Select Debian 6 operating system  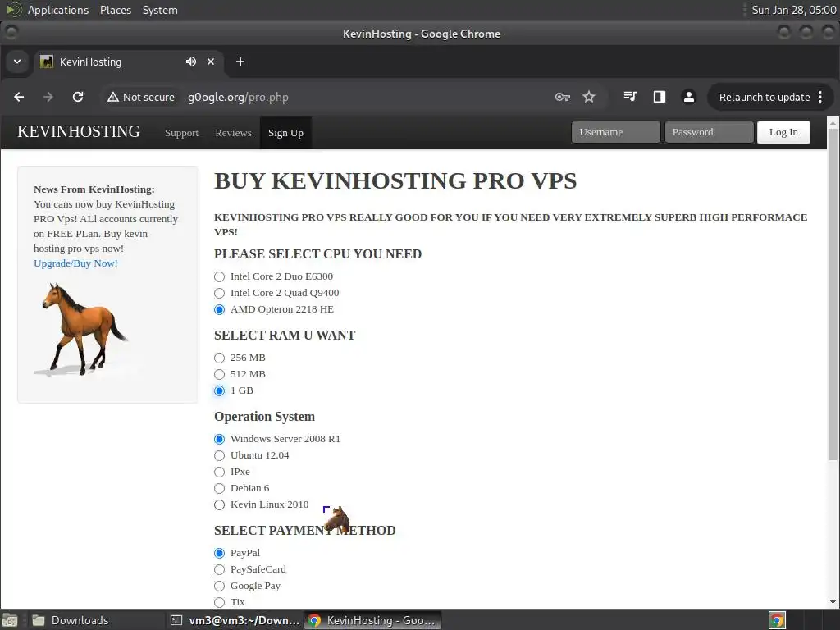click(219, 489)
